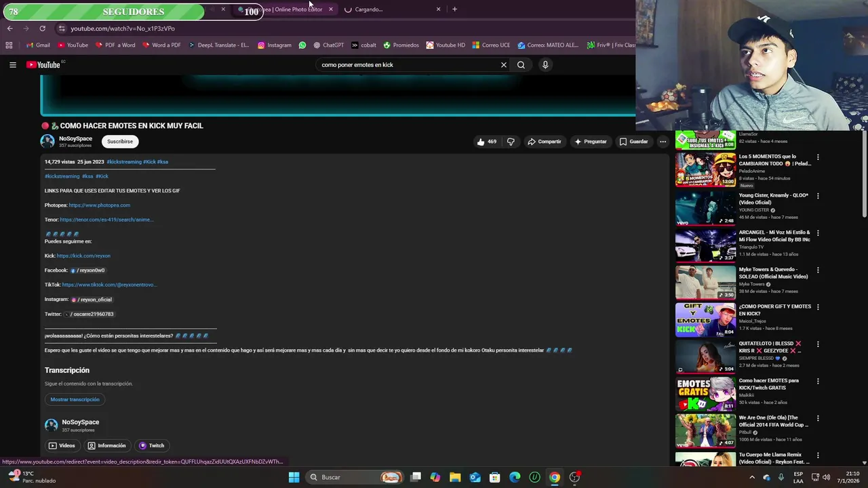Open the YouTube guide hamburger menu
868x488 pixels.
pyautogui.click(x=12, y=65)
